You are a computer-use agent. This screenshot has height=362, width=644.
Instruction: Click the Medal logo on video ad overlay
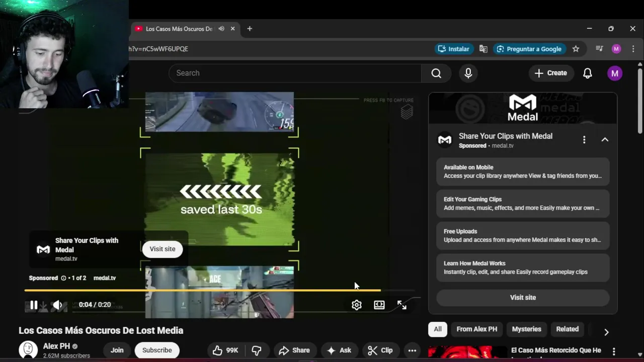[x=43, y=249]
